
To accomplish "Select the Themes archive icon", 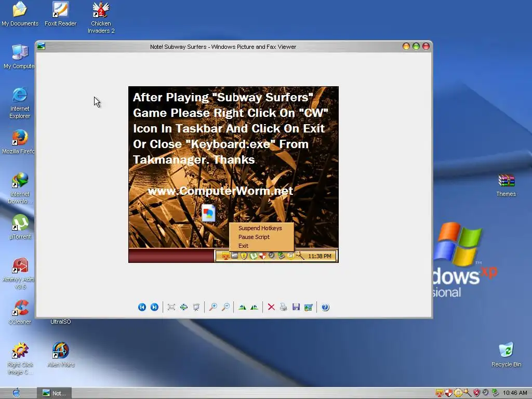I will click(506, 185).
